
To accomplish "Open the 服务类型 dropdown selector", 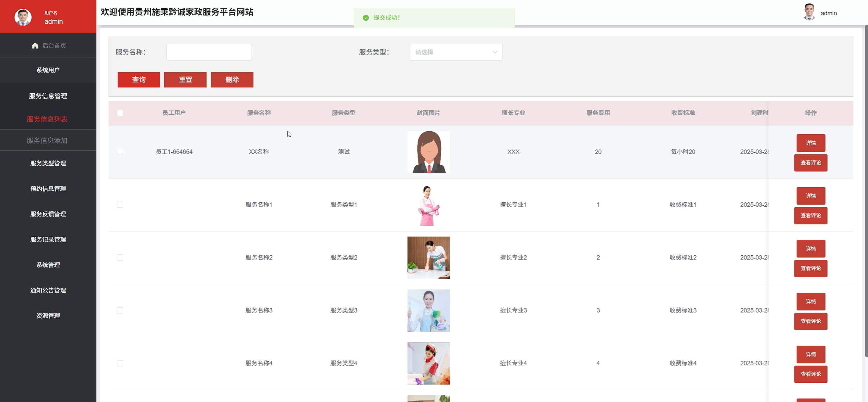I will click(x=456, y=52).
